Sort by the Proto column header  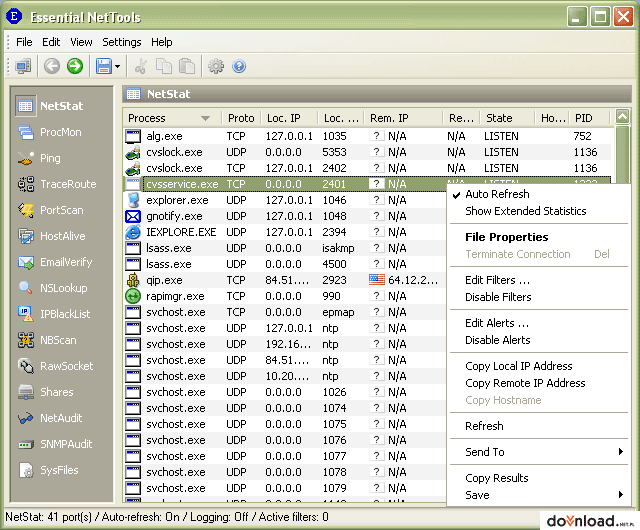(x=241, y=118)
